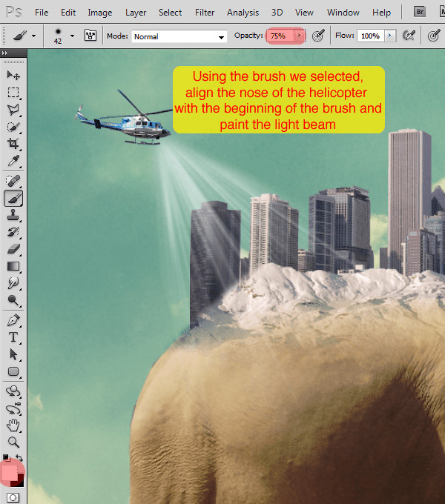Select the History Brush tool
445x504 pixels.
[13, 232]
